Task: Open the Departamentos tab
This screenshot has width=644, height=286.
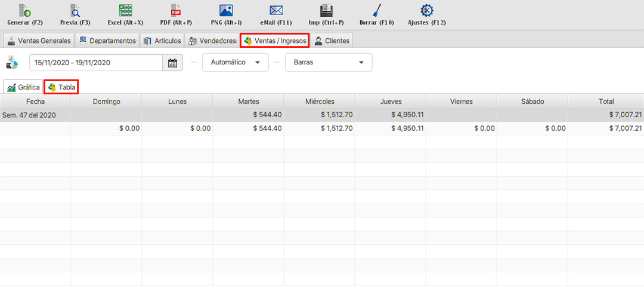Action: [x=107, y=41]
